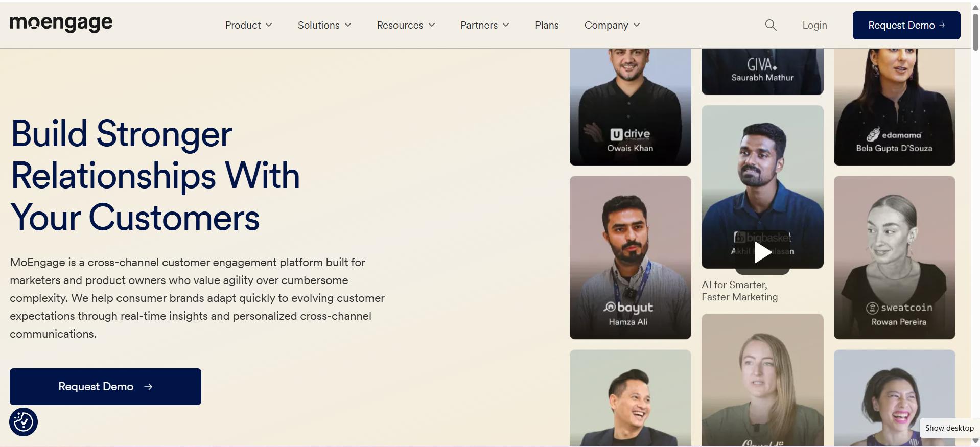Open the Resources menu
This screenshot has height=447, width=980.
pyautogui.click(x=406, y=25)
